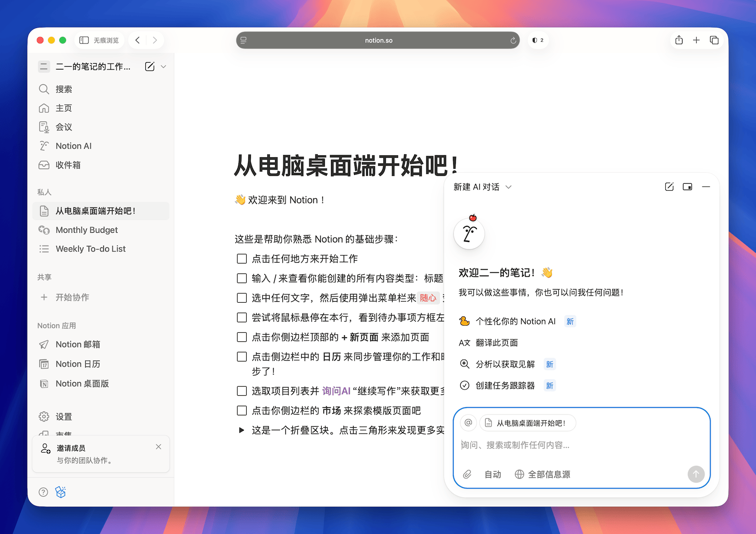
Task: Select 翻译此页面 in the AI panel
Action: (496, 342)
